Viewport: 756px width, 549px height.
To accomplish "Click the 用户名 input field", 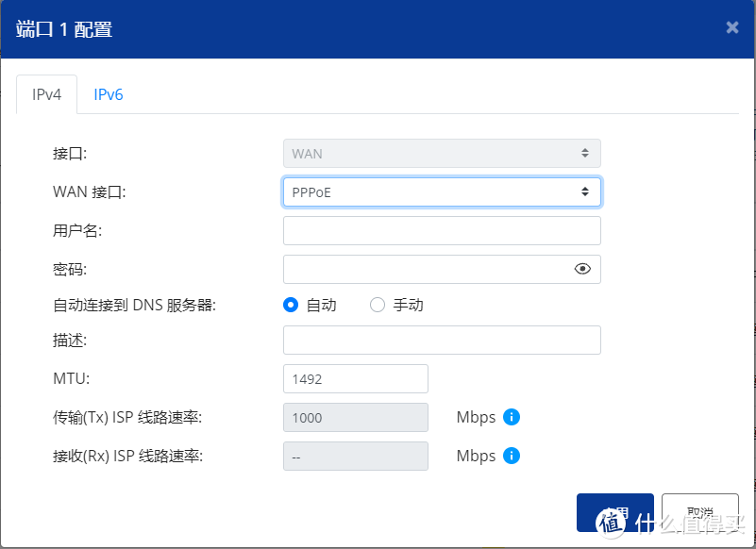I will point(442,230).
